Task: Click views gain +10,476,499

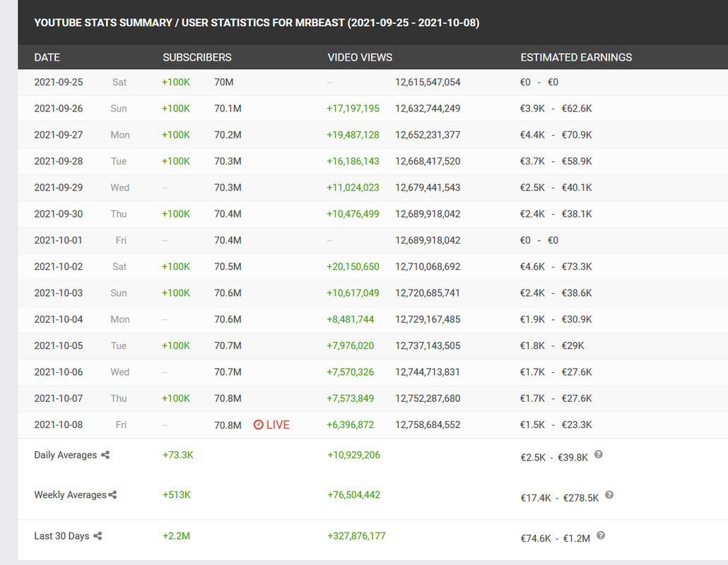Action: coord(353,214)
